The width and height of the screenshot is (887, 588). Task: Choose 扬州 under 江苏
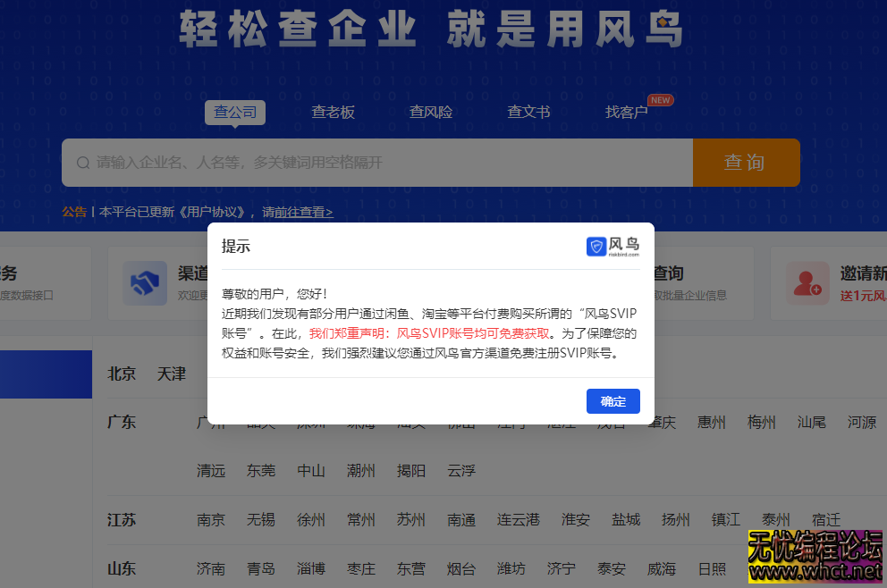(x=676, y=520)
